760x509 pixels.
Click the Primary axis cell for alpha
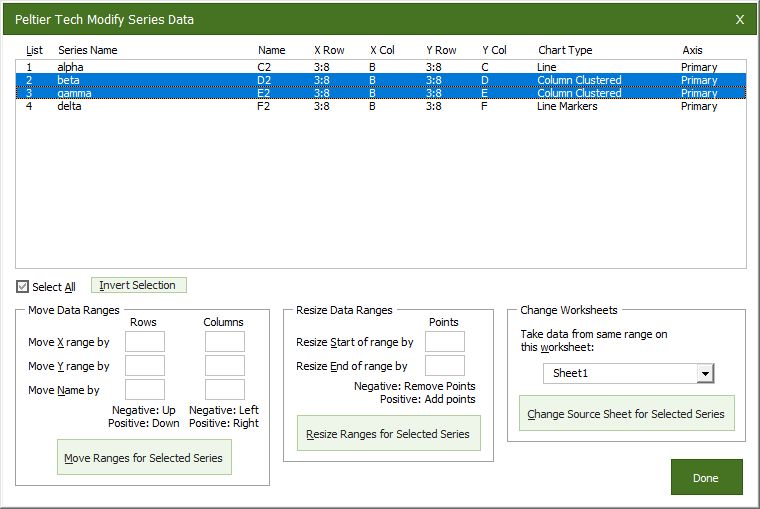tap(699, 67)
